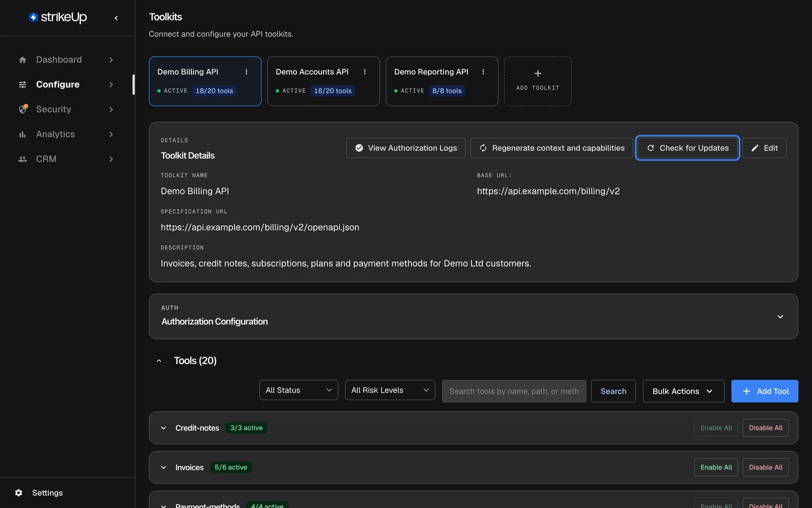Expand the Security menu chevron

point(111,109)
